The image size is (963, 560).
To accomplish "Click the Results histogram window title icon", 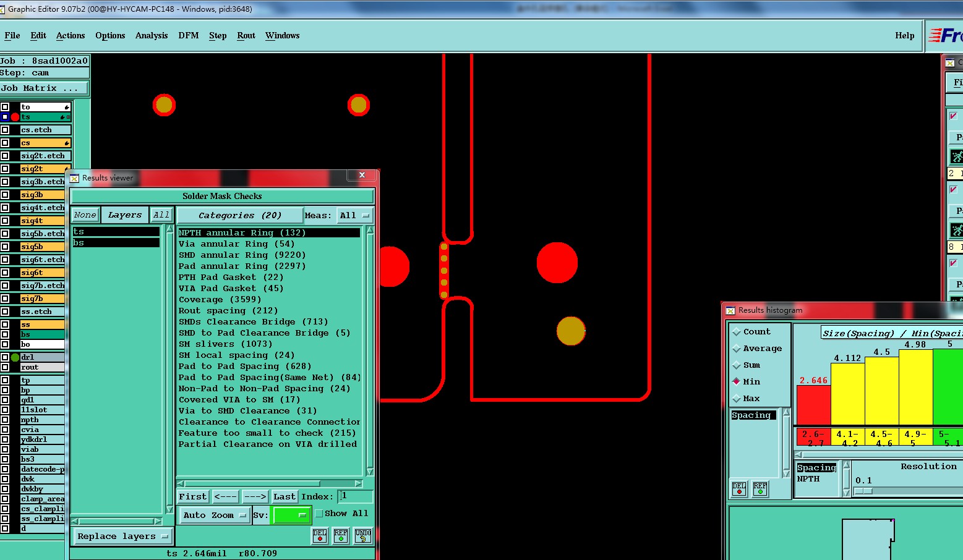I will (x=730, y=310).
